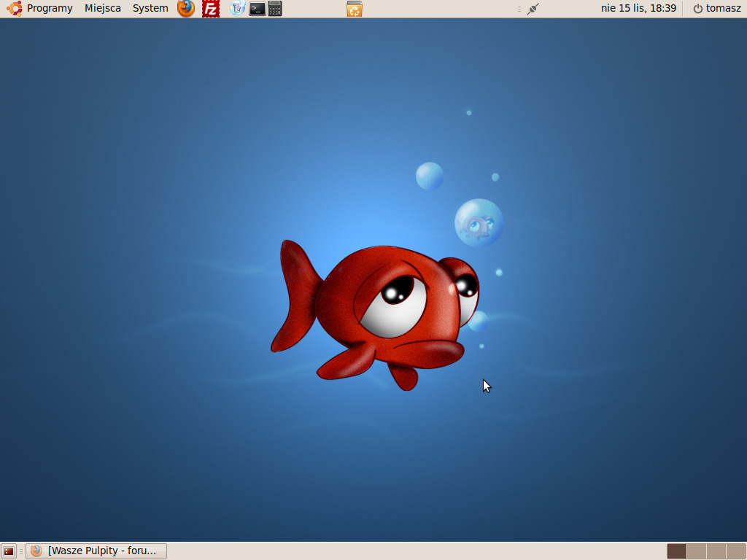The height and width of the screenshot is (560, 747).
Task: Click the Ubuntu logo icon
Action: [15, 9]
